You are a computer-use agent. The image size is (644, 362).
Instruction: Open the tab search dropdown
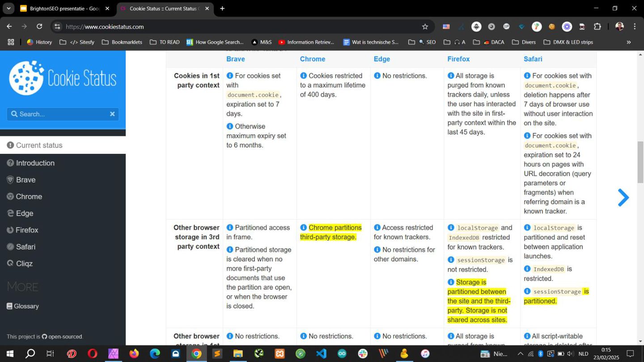8,8
